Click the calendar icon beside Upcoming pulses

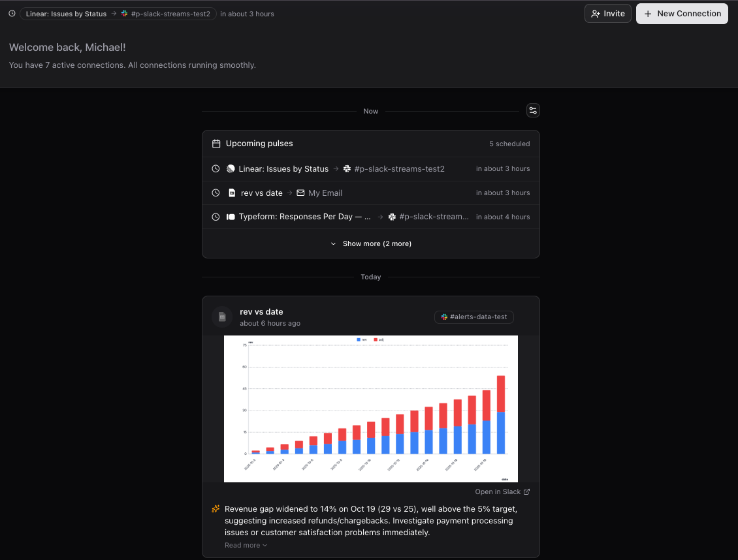tap(216, 143)
